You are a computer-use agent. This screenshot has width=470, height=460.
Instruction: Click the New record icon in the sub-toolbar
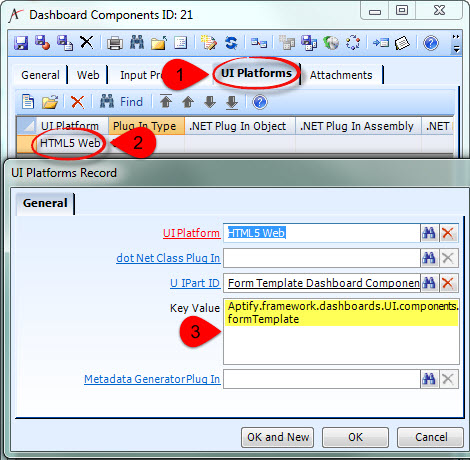pos(28,102)
